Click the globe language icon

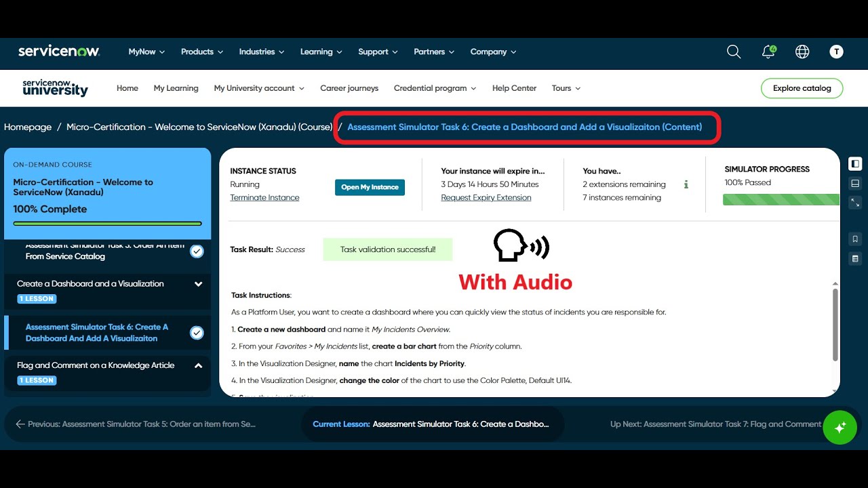[x=802, y=52]
